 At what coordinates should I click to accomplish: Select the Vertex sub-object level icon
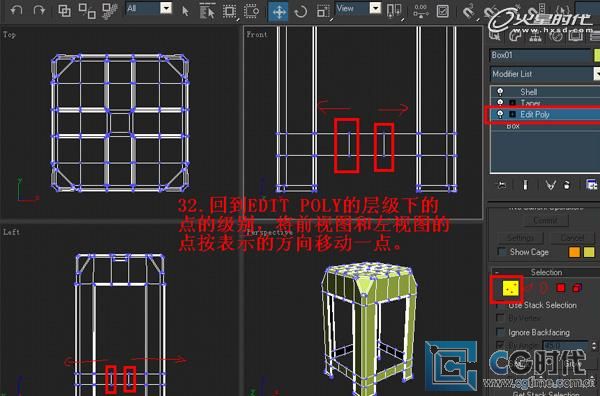coord(510,288)
